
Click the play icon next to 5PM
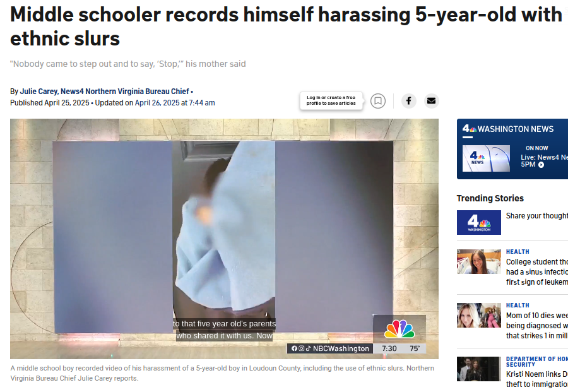541,165
